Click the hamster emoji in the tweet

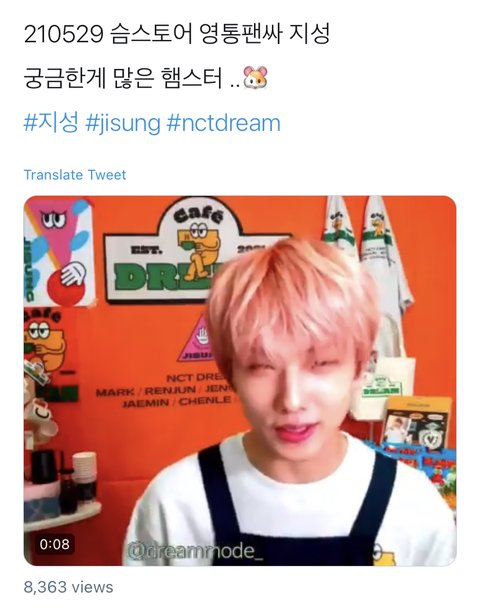coord(256,78)
